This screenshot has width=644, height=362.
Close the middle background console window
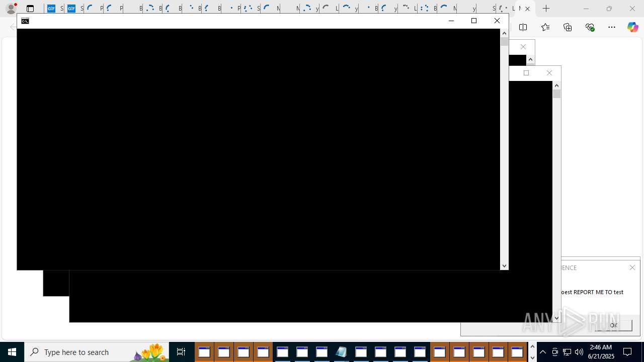pyautogui.click(x=549, y=73)
